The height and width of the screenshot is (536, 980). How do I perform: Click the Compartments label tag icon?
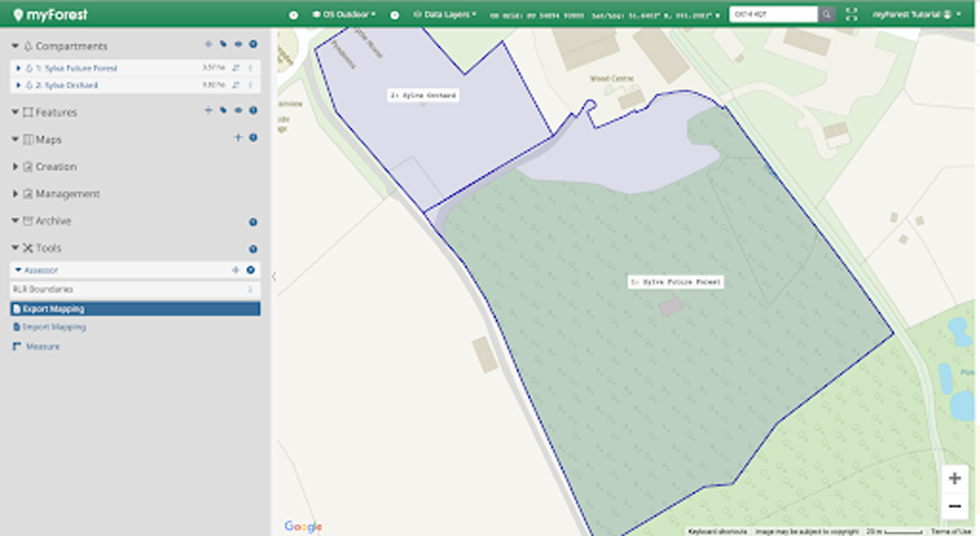223,45
